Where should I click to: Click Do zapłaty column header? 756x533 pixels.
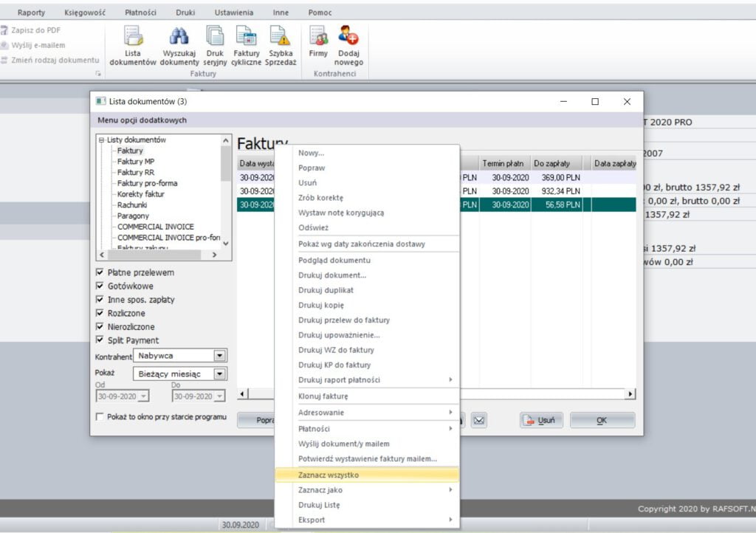tap(557, 163)
